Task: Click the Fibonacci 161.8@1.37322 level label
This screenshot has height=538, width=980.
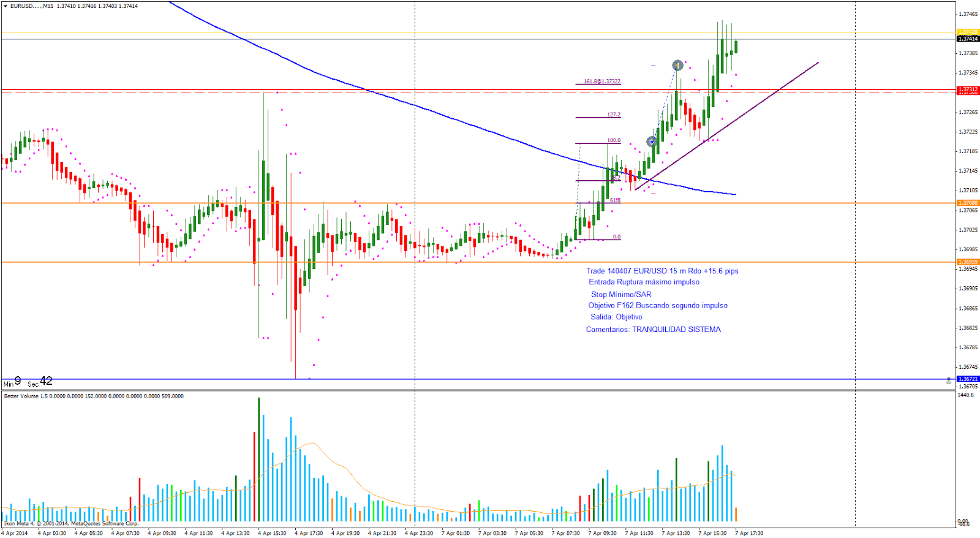Action: coord(601,81)
